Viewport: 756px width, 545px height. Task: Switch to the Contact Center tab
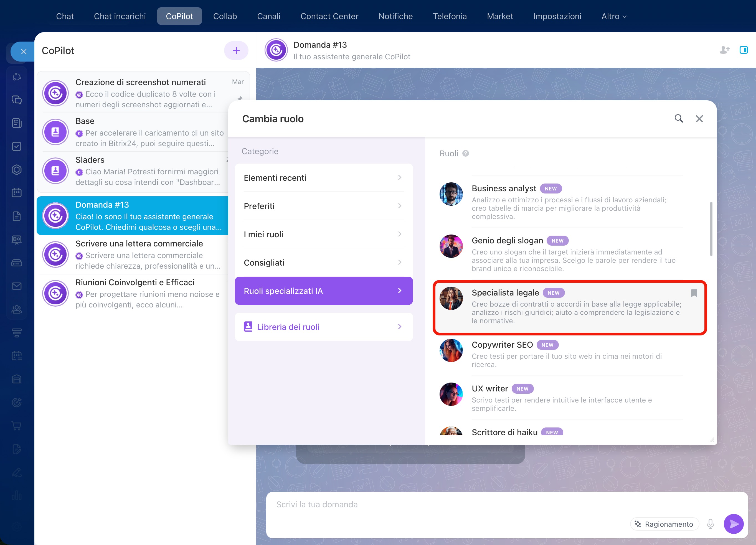pos(329,16)
